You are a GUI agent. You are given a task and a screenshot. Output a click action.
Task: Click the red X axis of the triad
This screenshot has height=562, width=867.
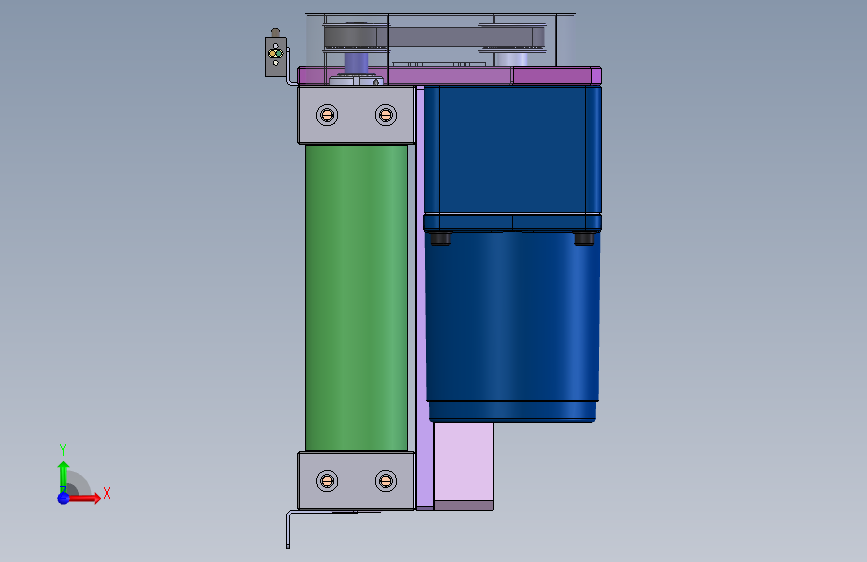[x=85, y=498]
